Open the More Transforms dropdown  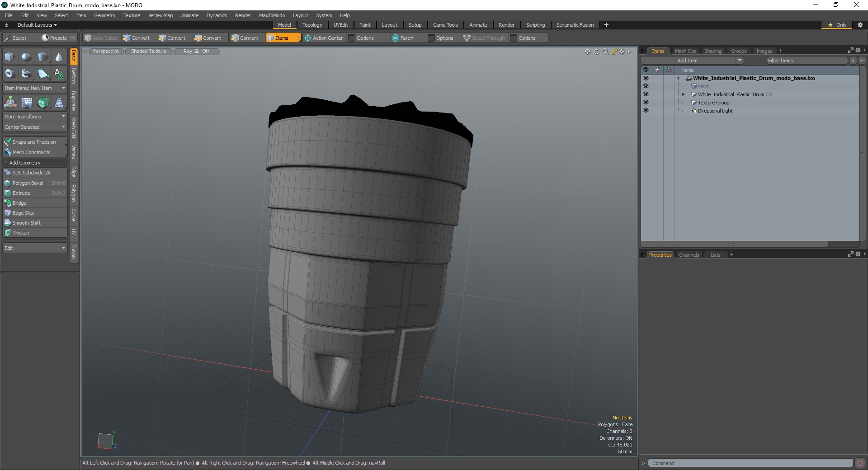35,117
